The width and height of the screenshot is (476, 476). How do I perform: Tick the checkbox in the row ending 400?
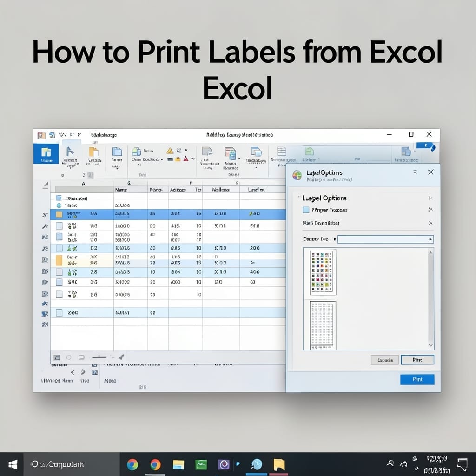point(59,271)
